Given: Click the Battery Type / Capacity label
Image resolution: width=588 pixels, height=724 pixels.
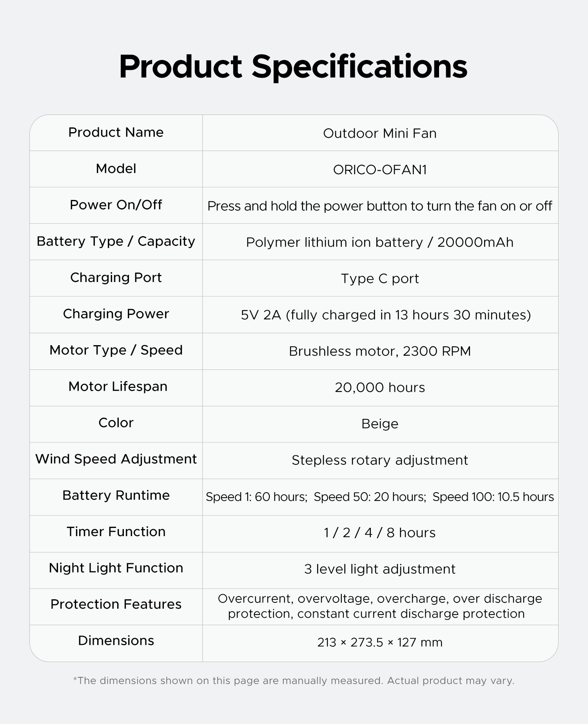Looking at the screenshot, I should (x=116, y=241).
